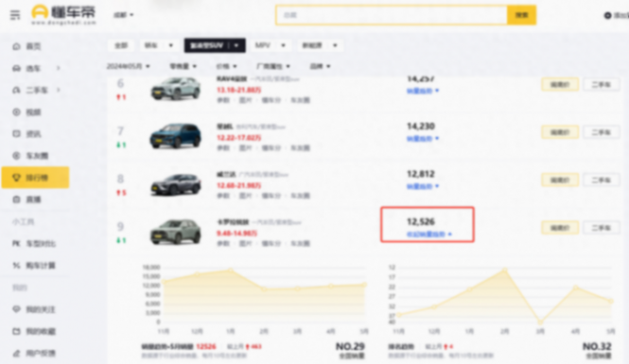Click 图片 link under 威兰达
Screen dimensions: 629x364
(x=246, y=196)
